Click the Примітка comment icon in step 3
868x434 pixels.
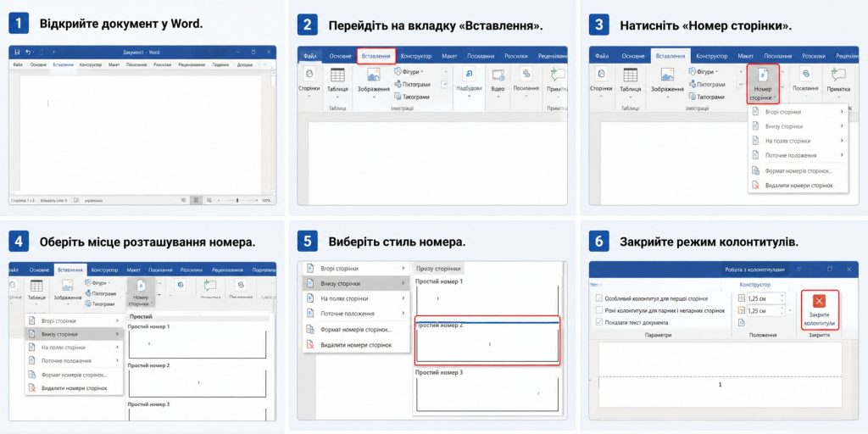click(x=838, y=75)
